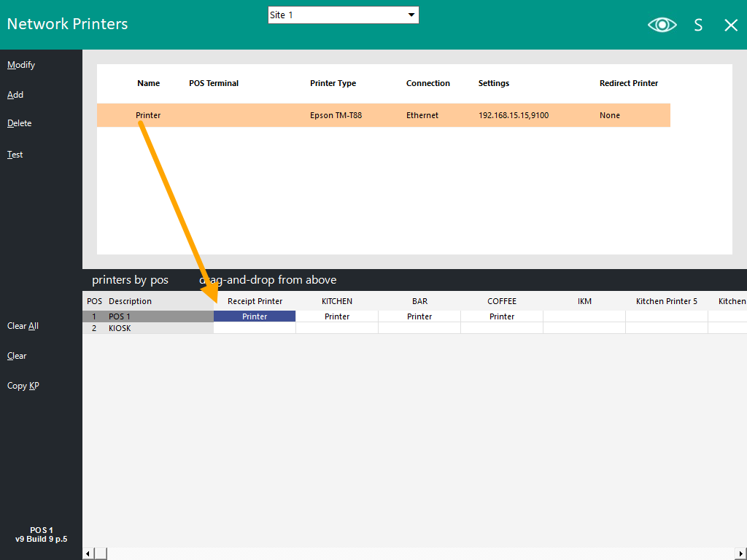Click the KITCHEN column header
747x560 pixels.
pos(336,300)
